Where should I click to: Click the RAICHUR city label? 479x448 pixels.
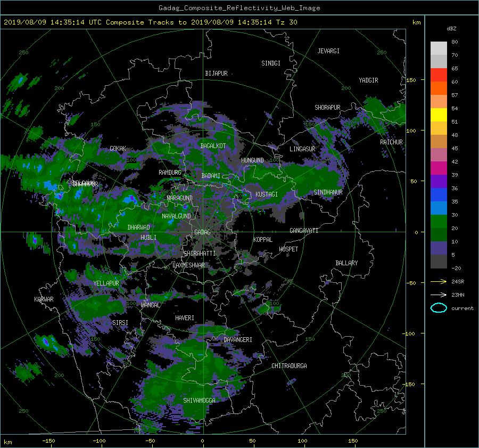tap(391, 142)
